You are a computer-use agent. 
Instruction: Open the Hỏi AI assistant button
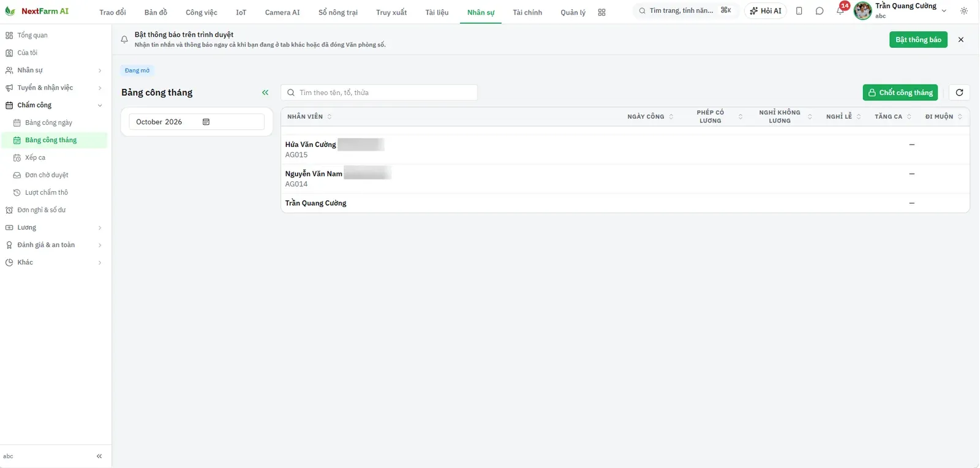click(x=766, y=11)
